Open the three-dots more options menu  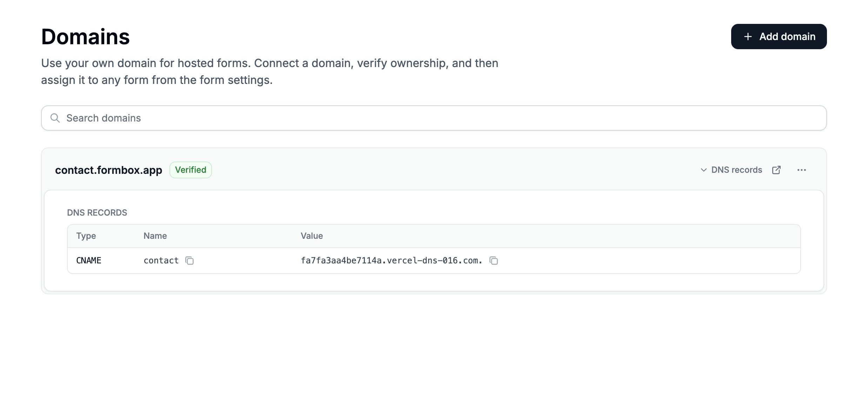(x=801, y=170)
